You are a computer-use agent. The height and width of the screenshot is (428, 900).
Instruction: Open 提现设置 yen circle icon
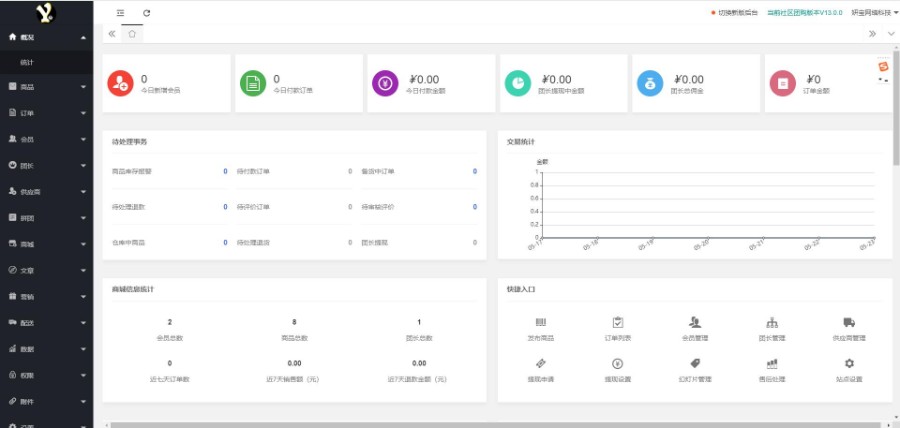pyautogui.click(x=617, y=363)
